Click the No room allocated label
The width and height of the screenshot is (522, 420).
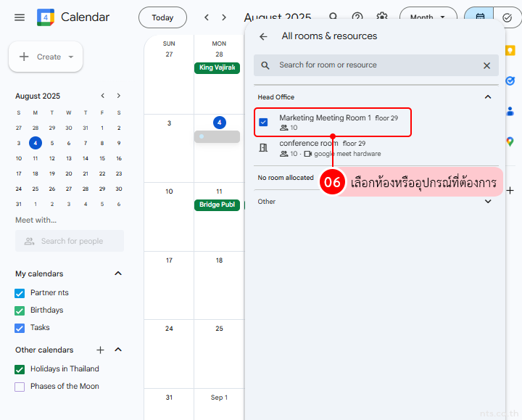[x=286, y=178]
